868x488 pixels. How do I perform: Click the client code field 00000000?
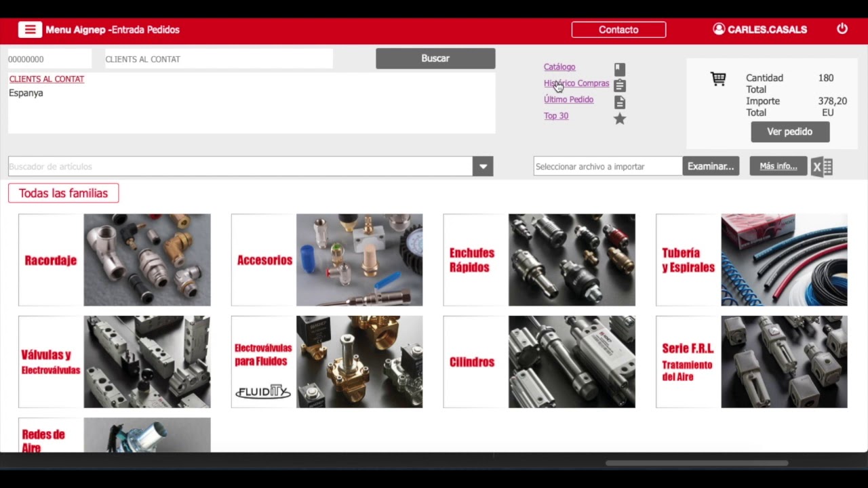tap(50, 59)
